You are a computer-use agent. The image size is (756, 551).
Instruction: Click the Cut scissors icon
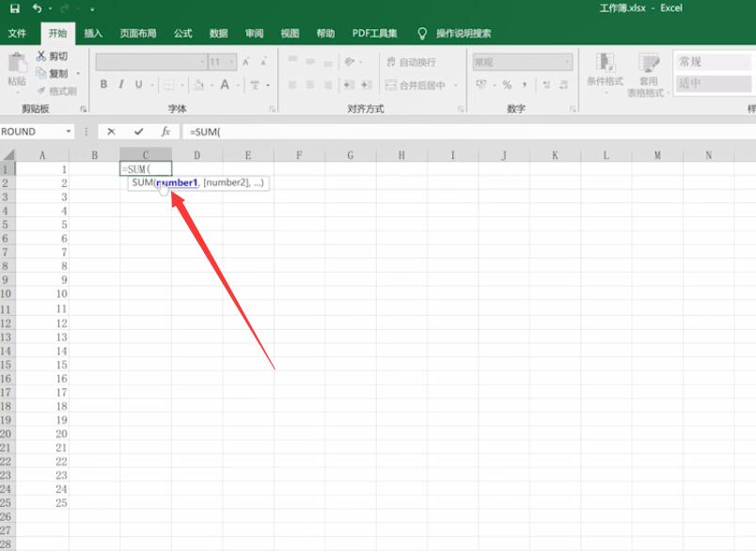(41, 55)
